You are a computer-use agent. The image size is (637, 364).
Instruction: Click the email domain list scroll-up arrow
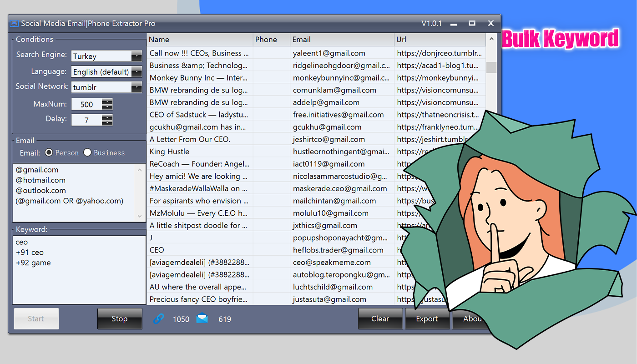pos(140,170)
